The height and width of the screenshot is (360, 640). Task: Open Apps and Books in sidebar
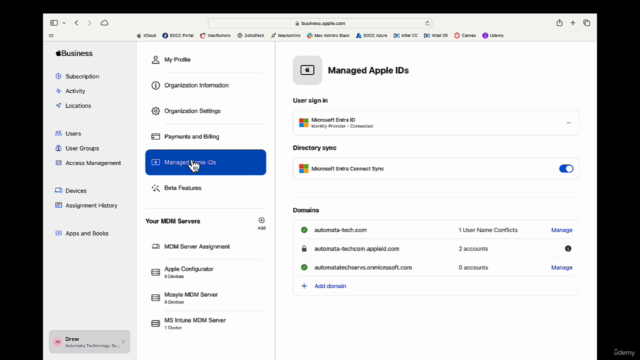(x=82, y=233)
